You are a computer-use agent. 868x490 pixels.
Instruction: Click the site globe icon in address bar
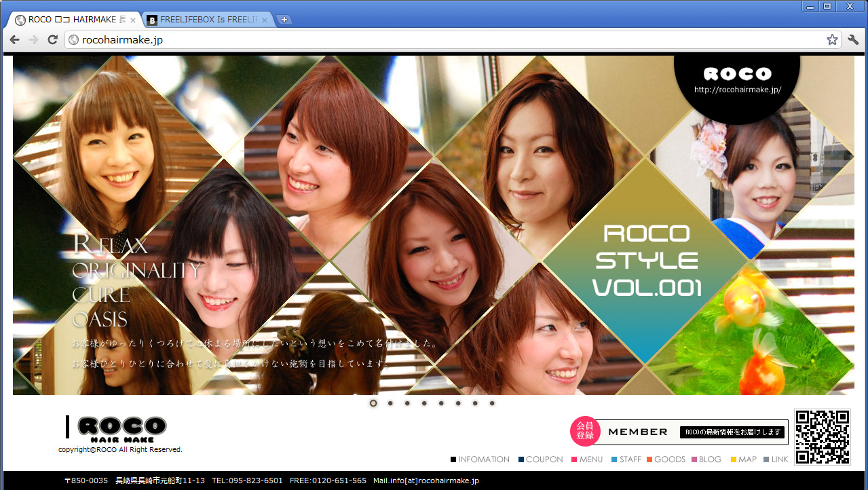[73, 40]
